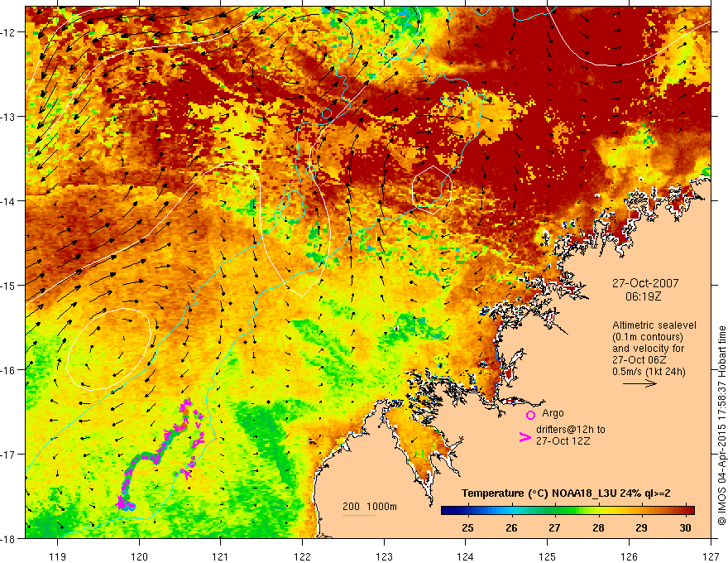Click the '27-Oct 06Z' text

click(x=639, y=360)
